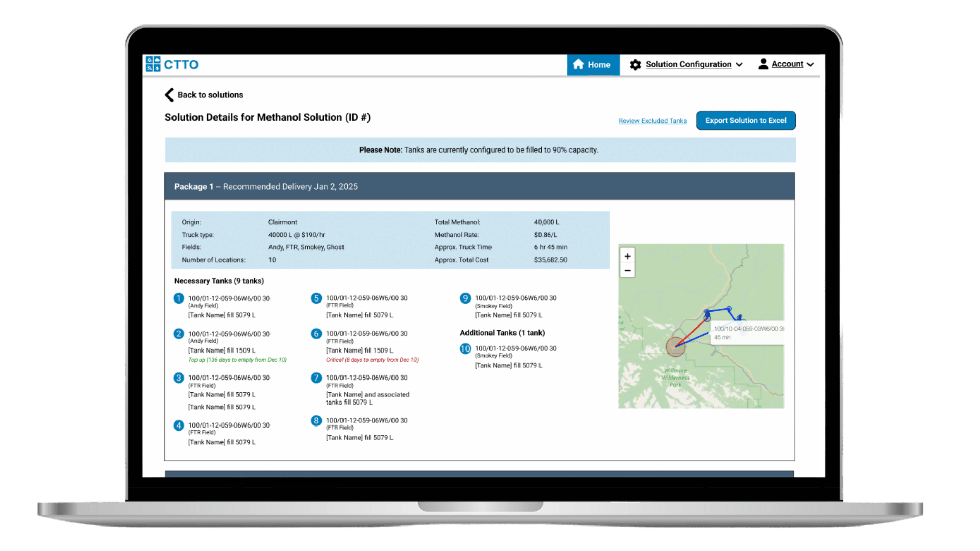
Task: Select additional tank marker number 10
Action: (x=465, y=349)
